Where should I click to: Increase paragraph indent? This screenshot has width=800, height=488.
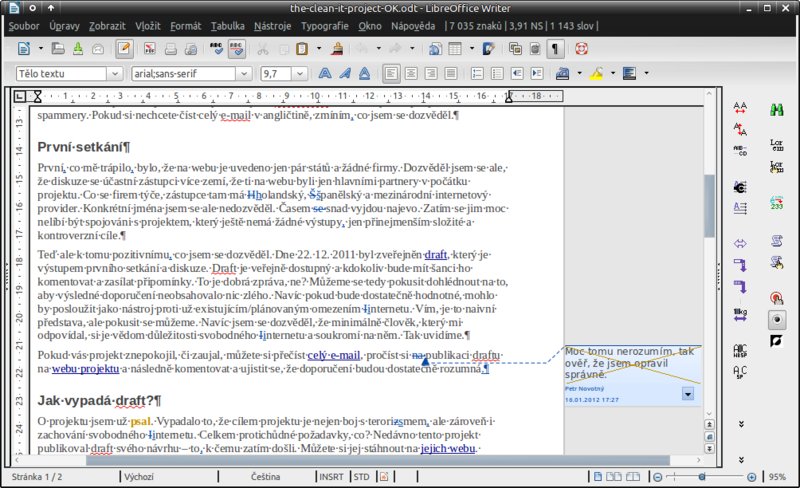537,74
